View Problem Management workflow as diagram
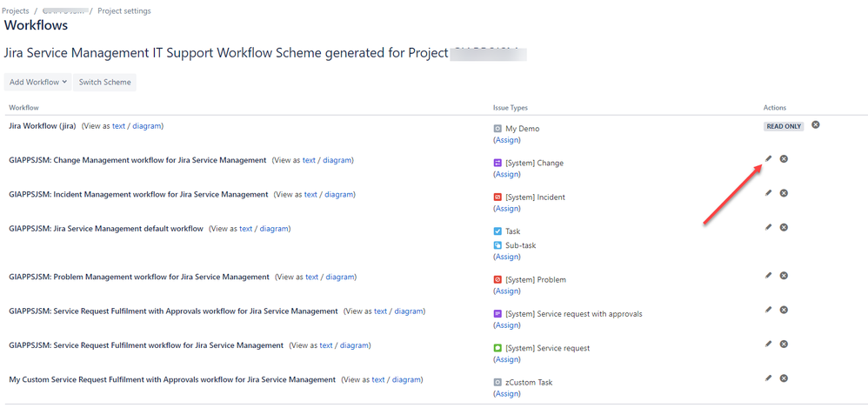 [x=340, y=278]
